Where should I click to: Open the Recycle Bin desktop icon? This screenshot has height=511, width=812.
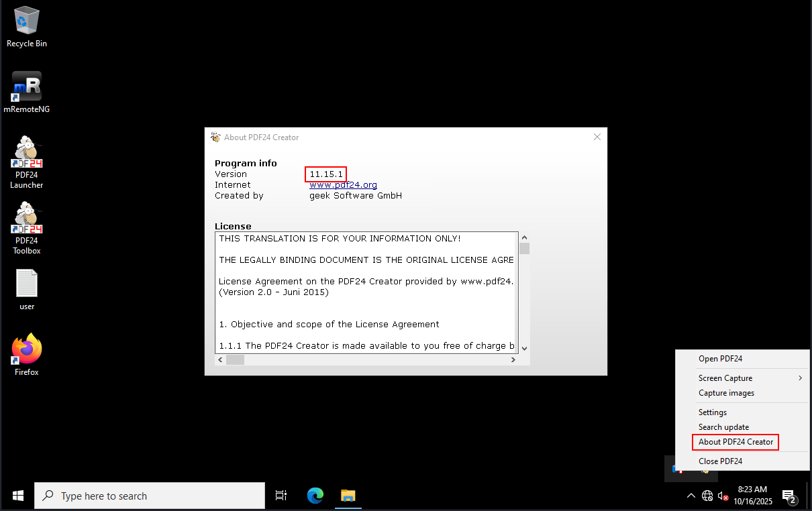point(27,27)
